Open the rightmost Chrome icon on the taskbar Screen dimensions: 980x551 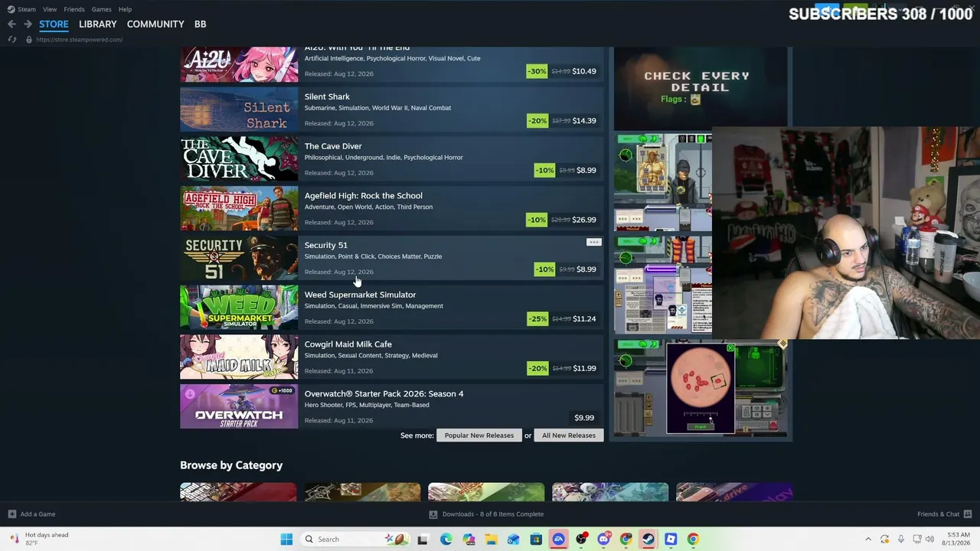[x=693, y=540]
